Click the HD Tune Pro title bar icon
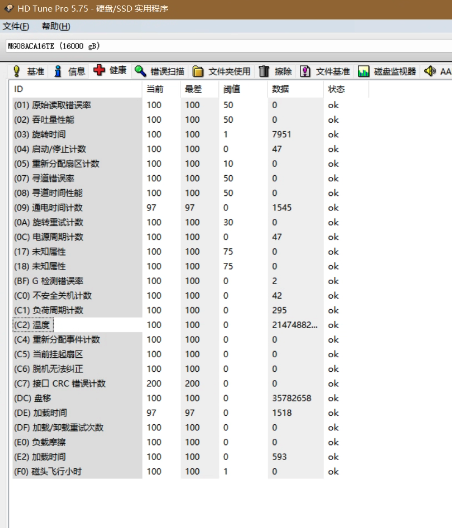Screen dimensions: 452x528 point(8,8)
